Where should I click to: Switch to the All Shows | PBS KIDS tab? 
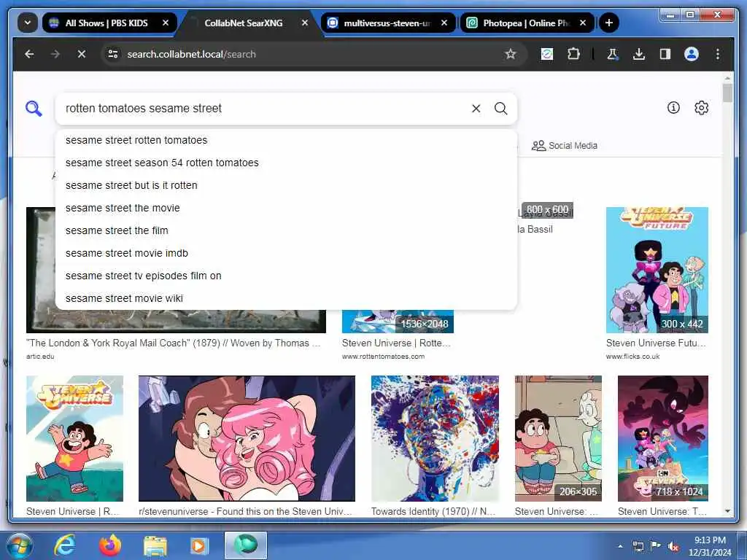109,23
